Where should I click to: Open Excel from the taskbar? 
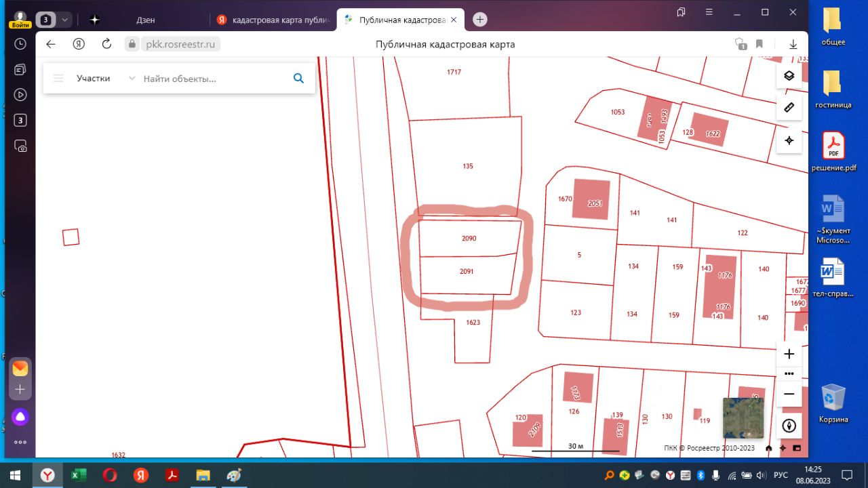click(79, 475)
